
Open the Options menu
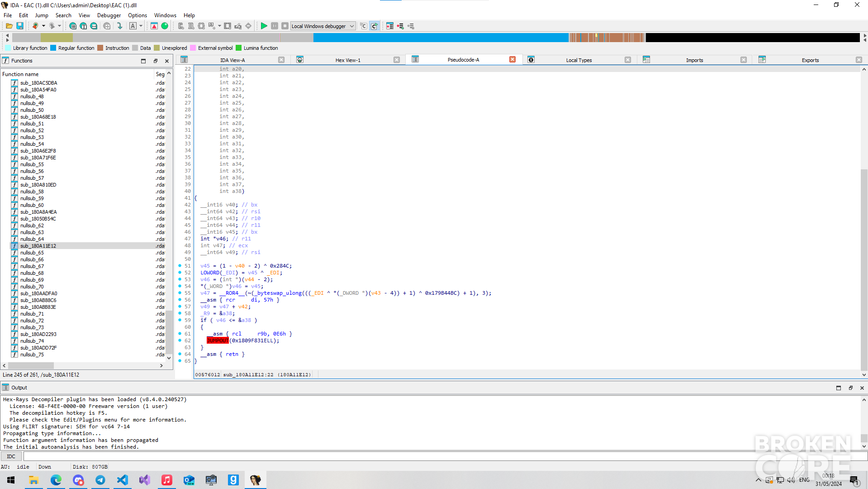[x=138, y=15]
